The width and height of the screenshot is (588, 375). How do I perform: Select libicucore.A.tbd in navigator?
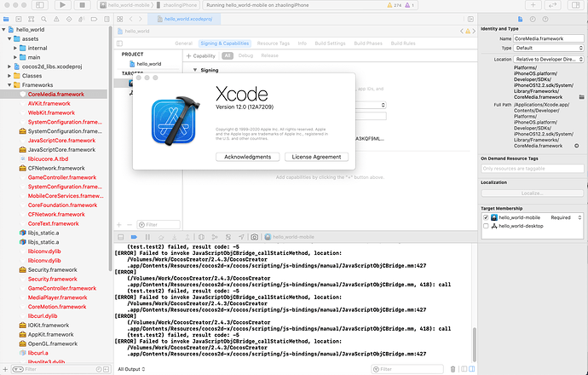(48, 159)
